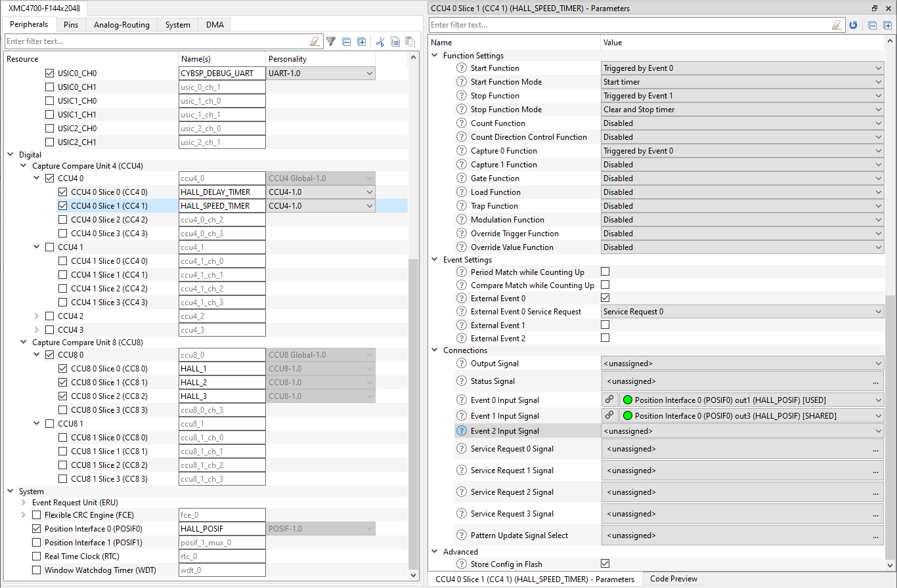Reset parameters with the blue circular arrow
The image size is (897, 588).
pyautogui.click(x=853, y=25)
